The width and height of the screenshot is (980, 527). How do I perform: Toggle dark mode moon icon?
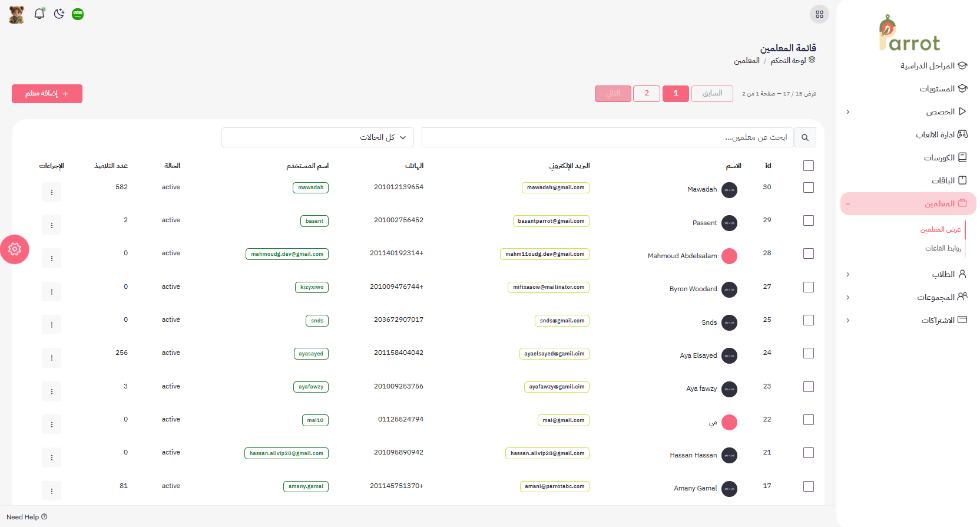pos(59,14)
